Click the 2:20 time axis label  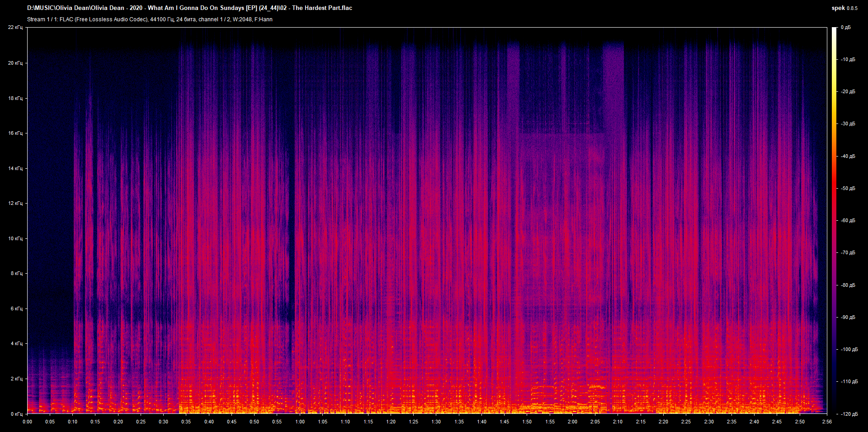(664, 422)
